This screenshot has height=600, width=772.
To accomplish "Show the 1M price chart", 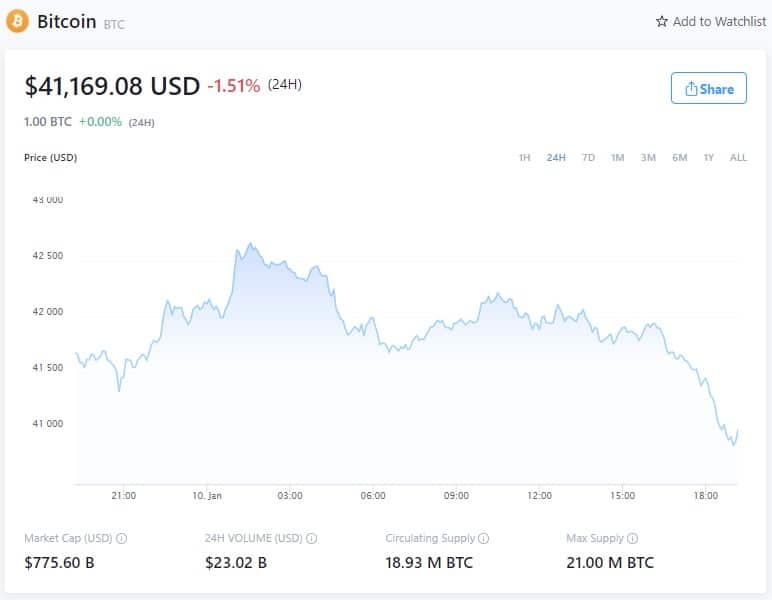I will tap(617, 158).
